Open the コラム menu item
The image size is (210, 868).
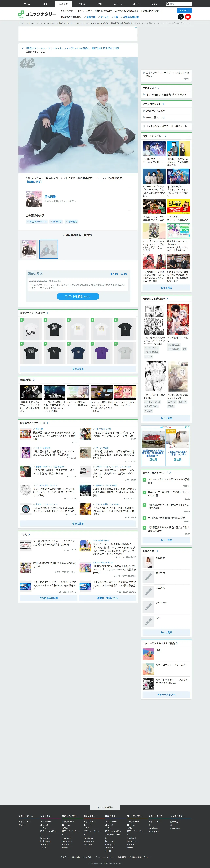[x=89, y=11]
